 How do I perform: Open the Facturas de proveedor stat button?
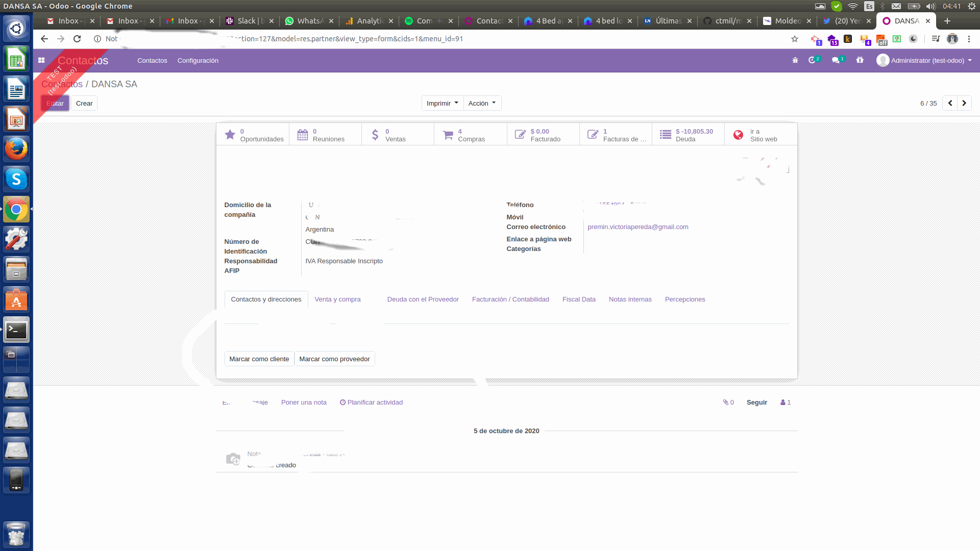pyautogui.click(x=616, y=135)
